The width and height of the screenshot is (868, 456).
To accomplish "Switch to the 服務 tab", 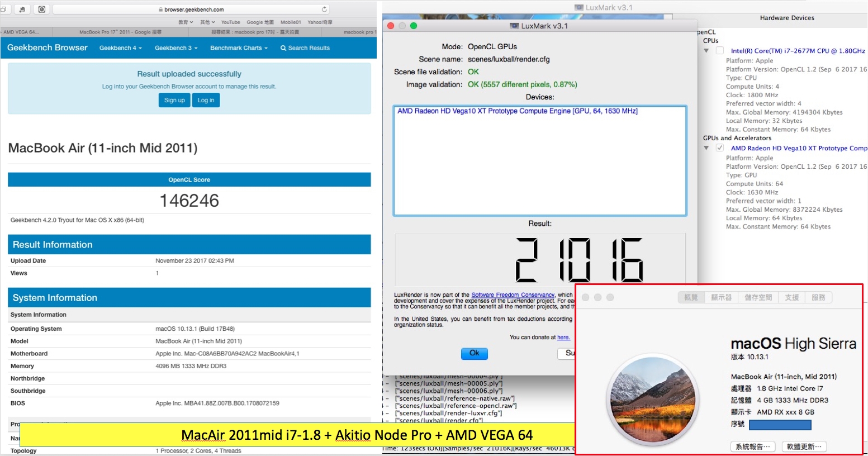I will click(x=819, y=297).
